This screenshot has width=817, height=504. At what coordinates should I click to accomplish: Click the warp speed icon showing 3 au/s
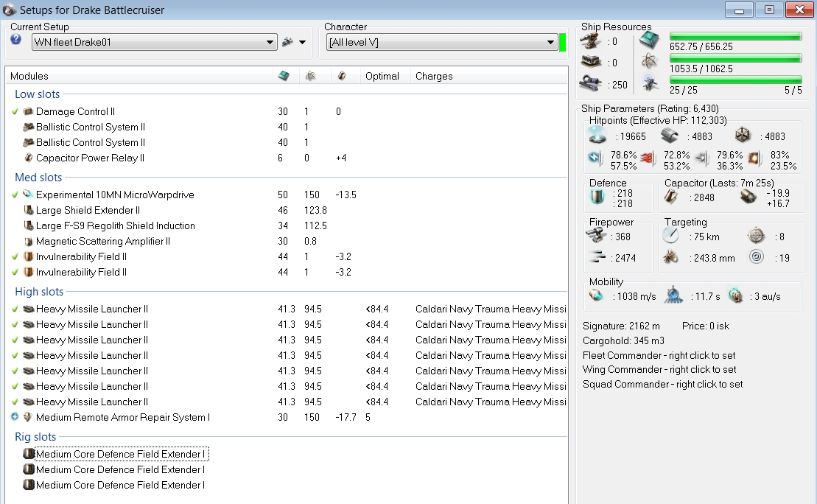(736, 295)
